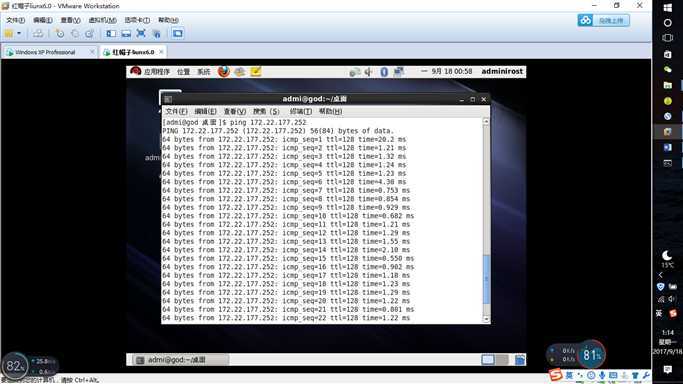Click the blue terminal scrollbar thumb
The image size is (683, 384).
coord(486,280)
